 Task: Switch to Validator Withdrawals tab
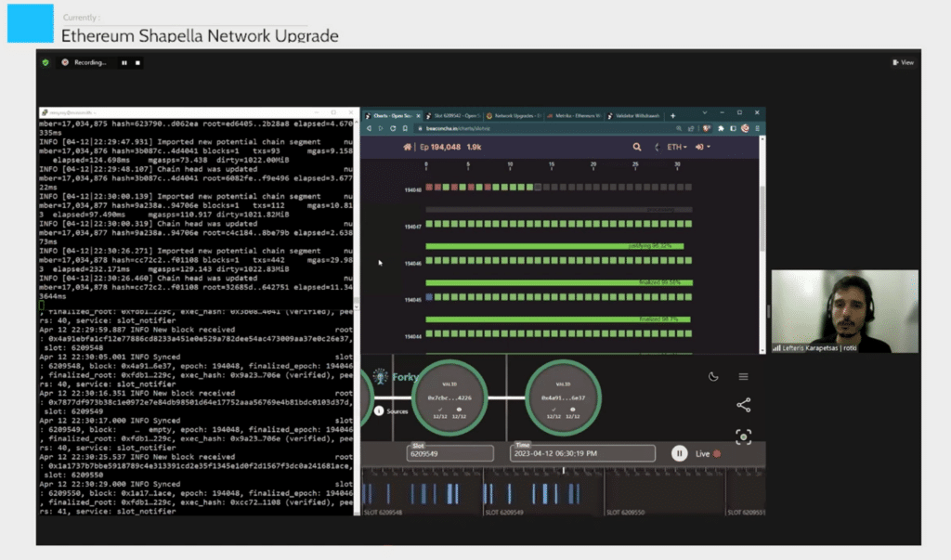tap(633, 115)
